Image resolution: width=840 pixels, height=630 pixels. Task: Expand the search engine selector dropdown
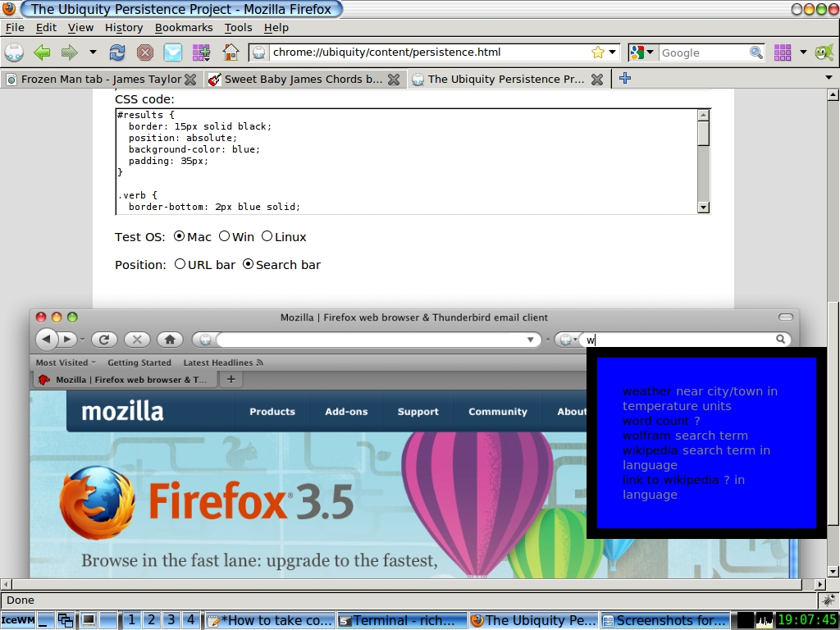[643, 52]
